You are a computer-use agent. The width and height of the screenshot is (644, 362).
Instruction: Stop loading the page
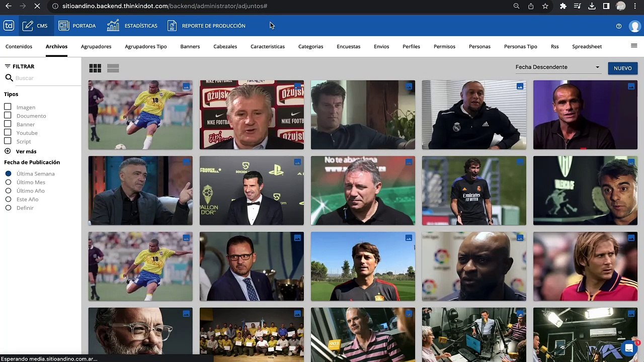click(38, 6)
